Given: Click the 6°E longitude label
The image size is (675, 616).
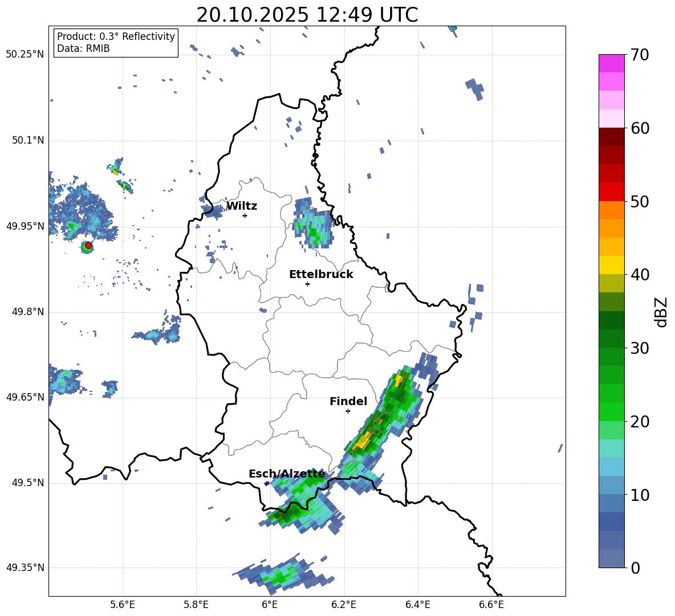Looking at the screenshot, I should 270,605.
